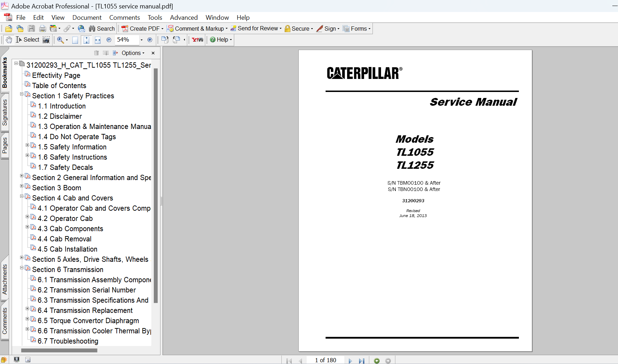Jump to last page button
618x364 pixels.
(361, 360)
